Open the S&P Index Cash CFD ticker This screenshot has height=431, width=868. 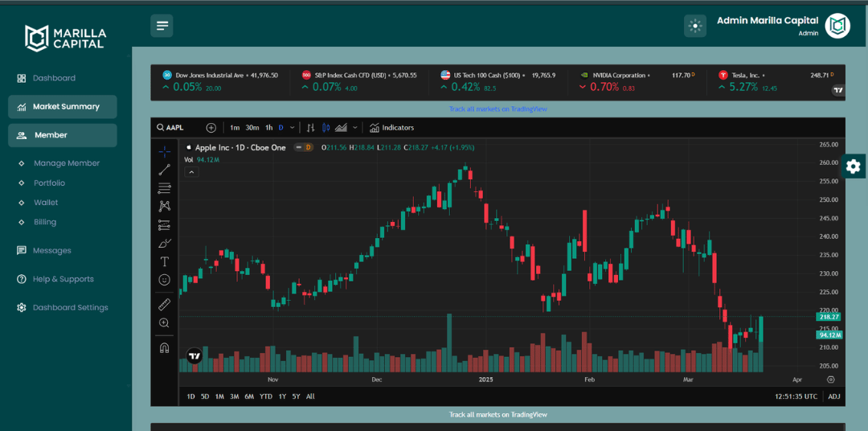click(358, 81)
